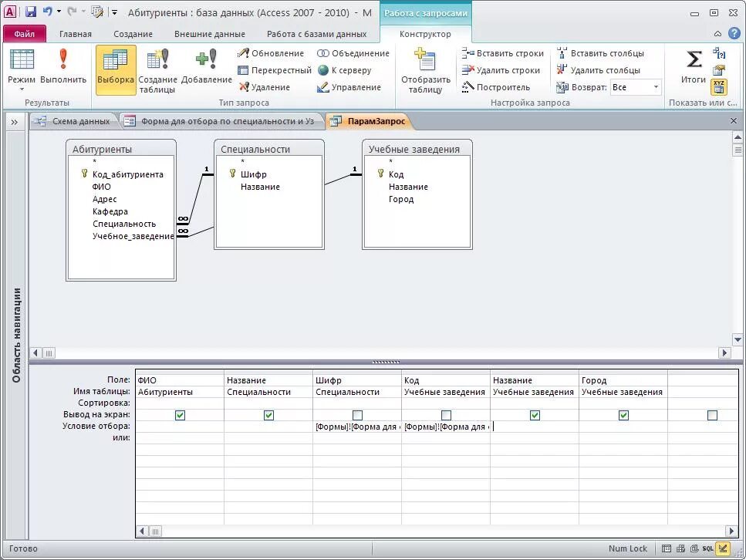Uncheck Вывод на экран for ФИО column
The width and height of the screenshot is (746, 560).
tap(180, 415)
